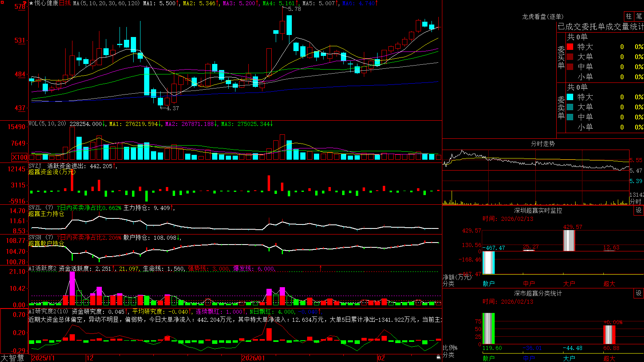
Task: Select 中户 category in 深市超赢分类统计
Action: (x=529, y=358)
